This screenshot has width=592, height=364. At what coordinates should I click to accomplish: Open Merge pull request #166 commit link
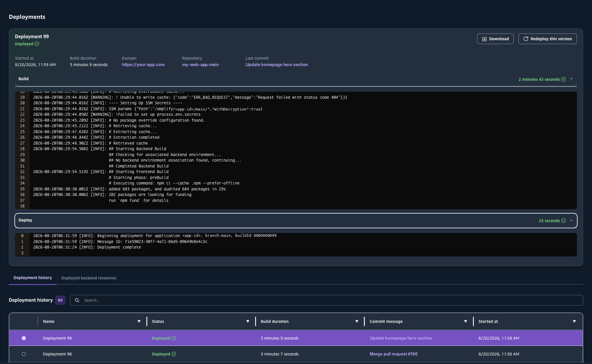(394, 354)
